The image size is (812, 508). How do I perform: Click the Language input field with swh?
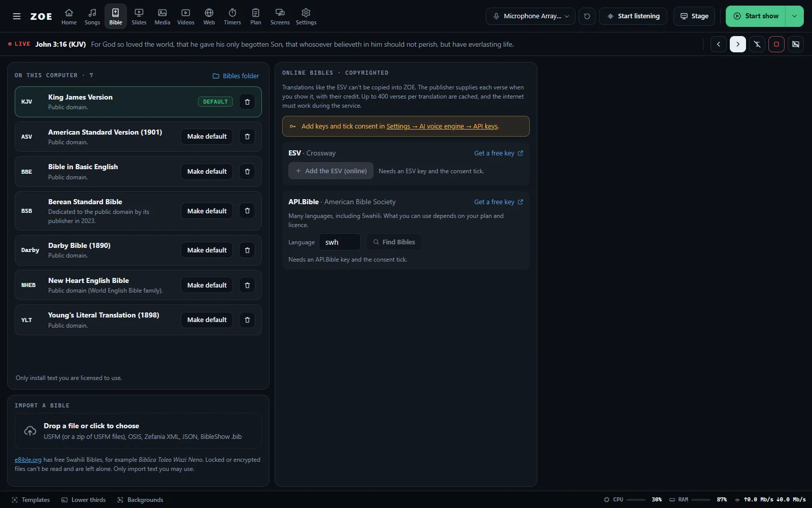pos(340,242)
